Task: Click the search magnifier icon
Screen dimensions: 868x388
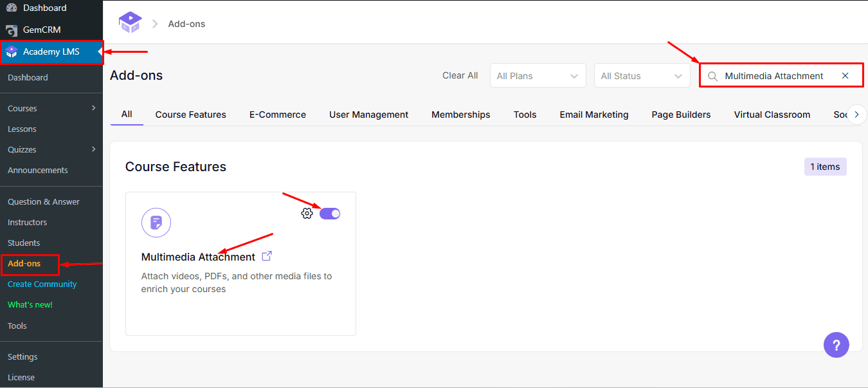Action: pos(712,75)
